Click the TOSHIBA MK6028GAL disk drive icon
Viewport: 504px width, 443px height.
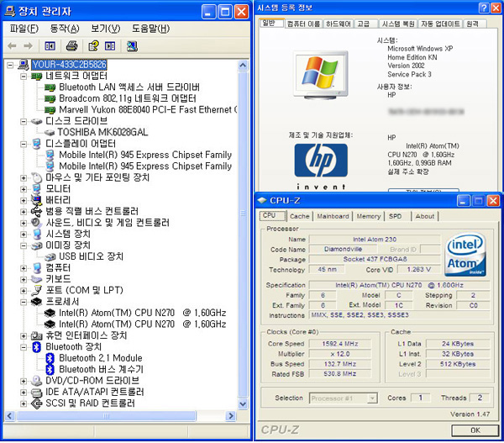pyautogui.click(x=50, y=132)
